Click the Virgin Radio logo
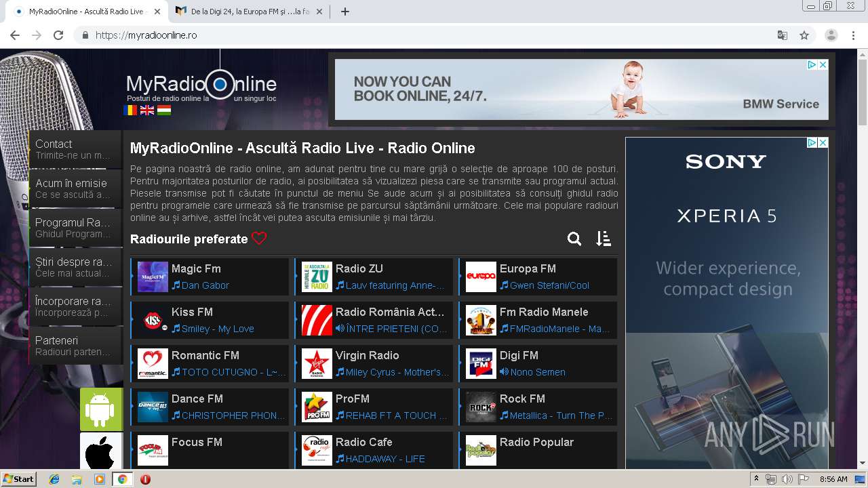This screenshot has height=488, width=868. (x=317, y=363)
